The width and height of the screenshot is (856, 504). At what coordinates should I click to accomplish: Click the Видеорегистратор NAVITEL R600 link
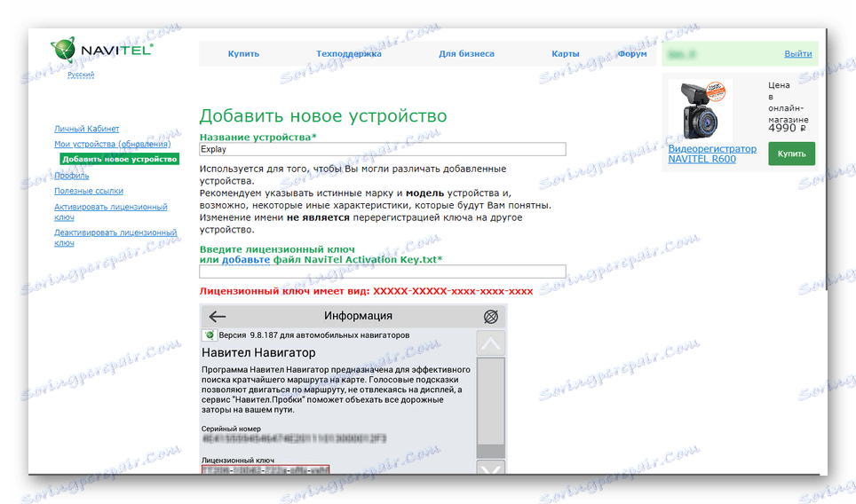click(712, 154)
